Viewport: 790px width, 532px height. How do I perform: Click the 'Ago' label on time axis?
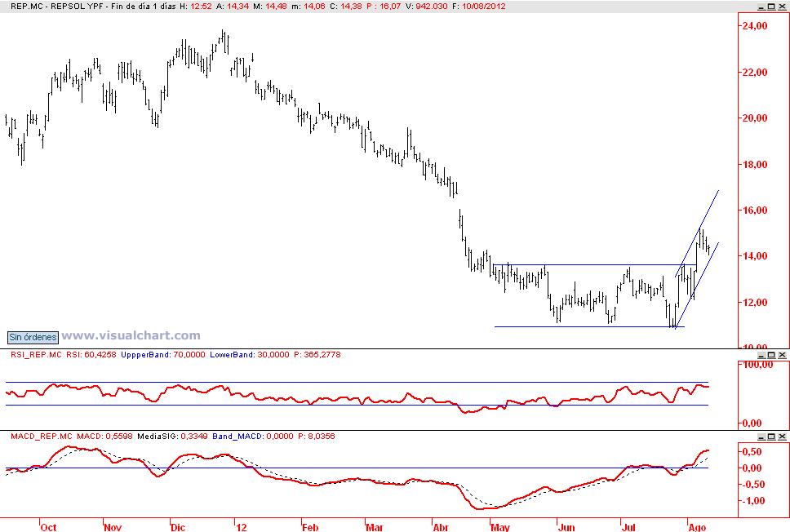click(x=697, y=527)
